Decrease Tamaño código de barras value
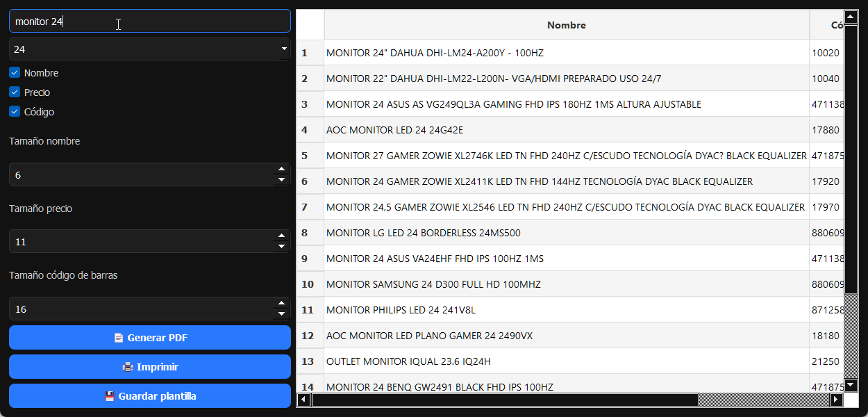Viewport: 868px width, 417px height. pos(281,314)
